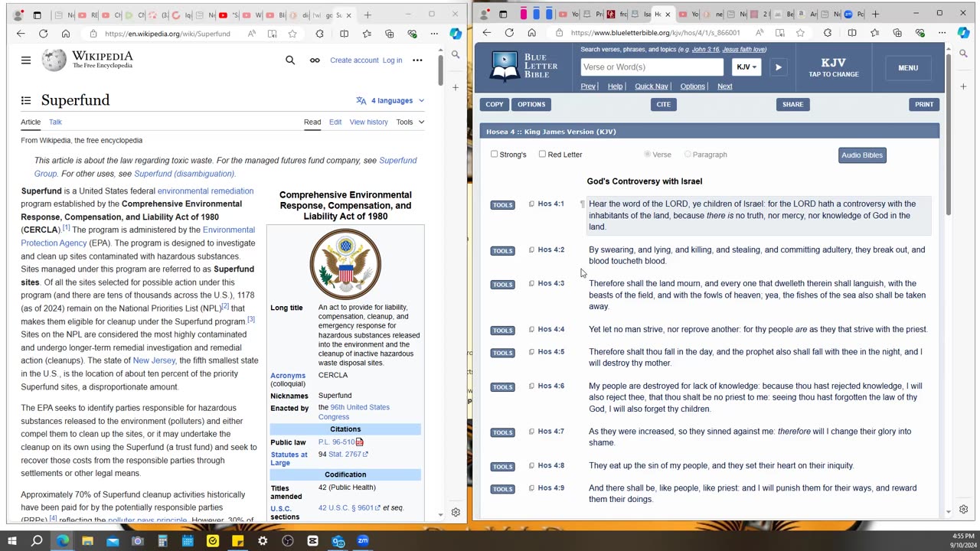The width and height of the screenshot is (980, 551).
Task: Click the Verse or Word(s) search field
Action: pos(652,67)
